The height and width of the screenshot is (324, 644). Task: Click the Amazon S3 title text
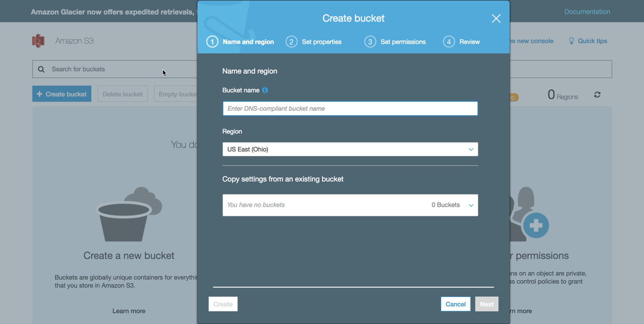click(x=74, y=41)
